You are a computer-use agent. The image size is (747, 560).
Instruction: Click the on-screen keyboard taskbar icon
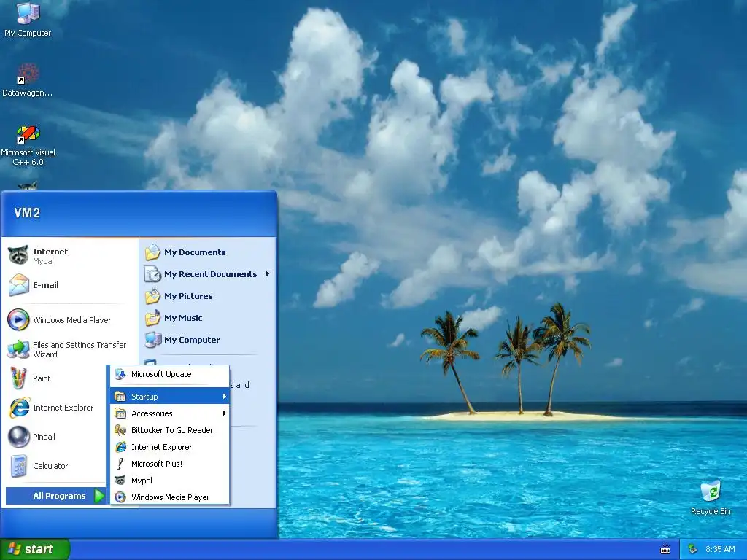click(665, 550)
